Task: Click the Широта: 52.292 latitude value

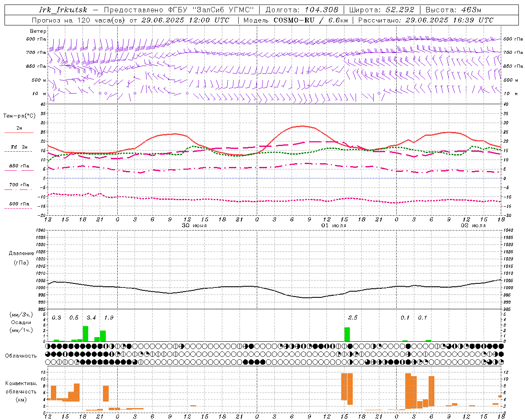Action: [381, 10]
